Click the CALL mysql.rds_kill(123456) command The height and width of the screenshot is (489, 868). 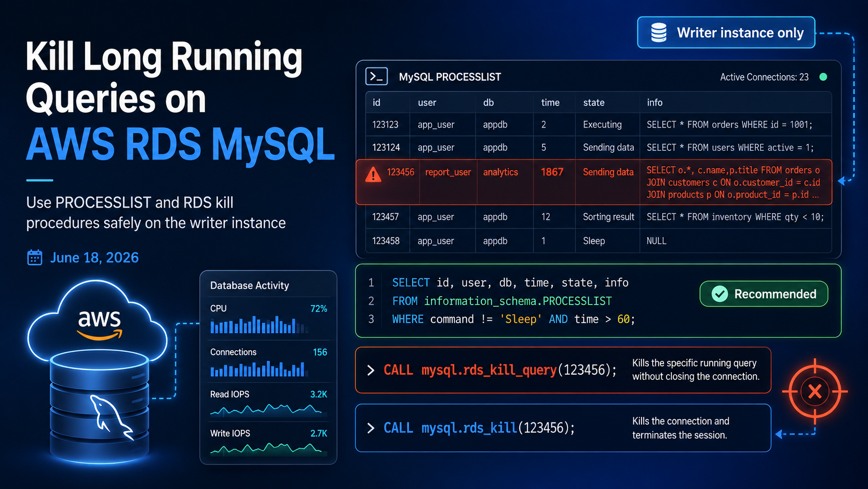479,428
